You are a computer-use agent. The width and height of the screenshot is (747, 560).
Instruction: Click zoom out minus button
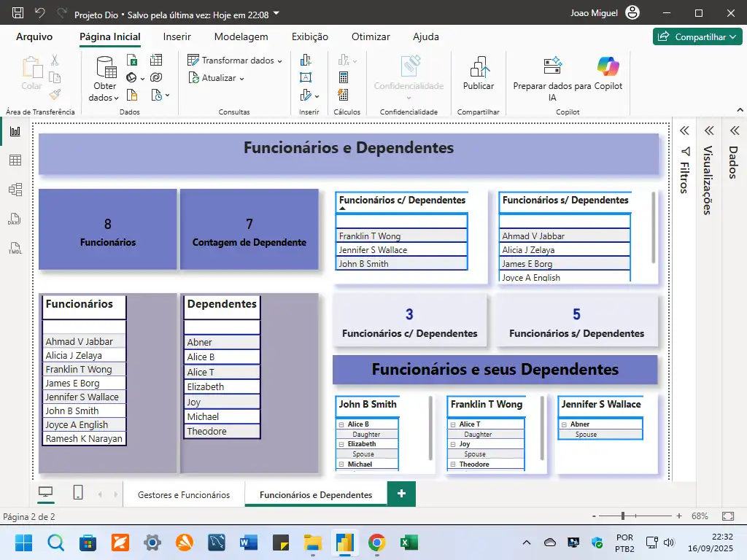coord(594,516)
